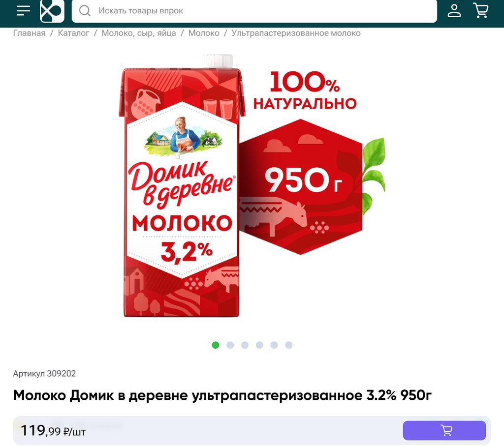This screenshot has height=446, width=504.
Task: Switch to the second carousel image dot
Action: click(230, 345)
